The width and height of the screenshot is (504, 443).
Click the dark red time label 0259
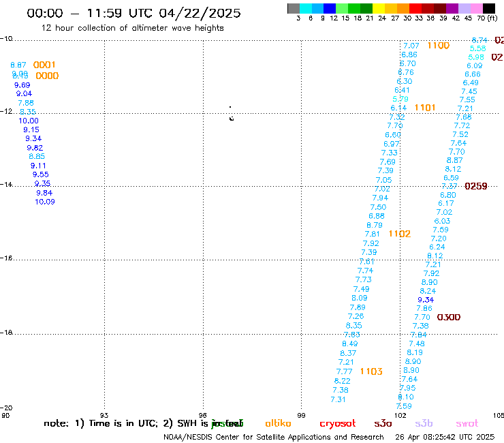coord(476,186)
